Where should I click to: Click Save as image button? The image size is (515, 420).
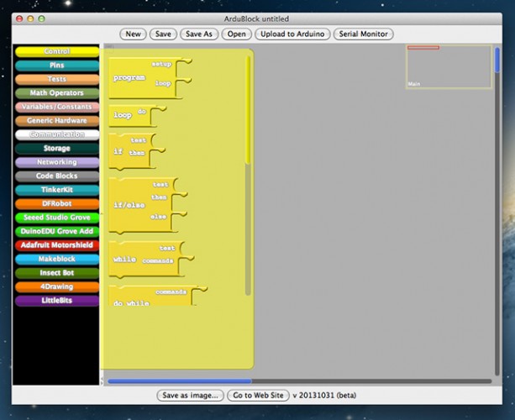[192, 395]
